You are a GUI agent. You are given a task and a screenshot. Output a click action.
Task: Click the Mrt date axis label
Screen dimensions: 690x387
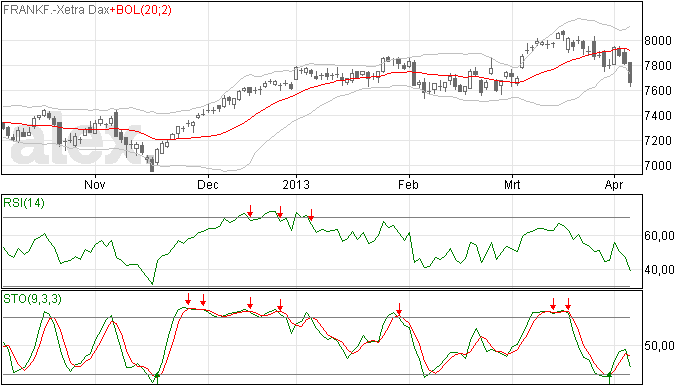point(512,184)
